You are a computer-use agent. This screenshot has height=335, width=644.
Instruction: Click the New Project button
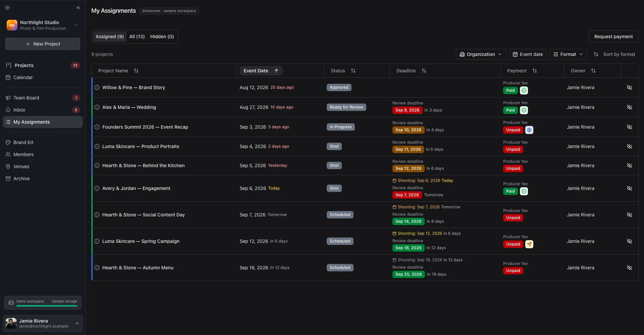(43, 44)
